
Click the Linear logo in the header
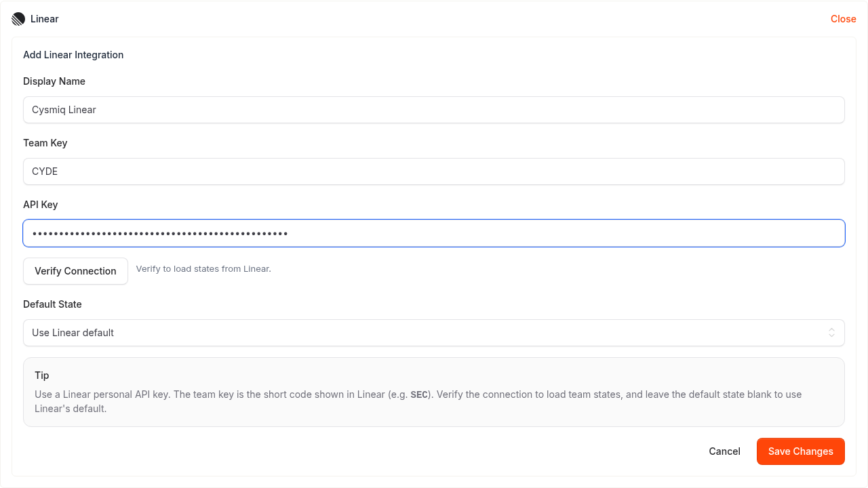17,18
